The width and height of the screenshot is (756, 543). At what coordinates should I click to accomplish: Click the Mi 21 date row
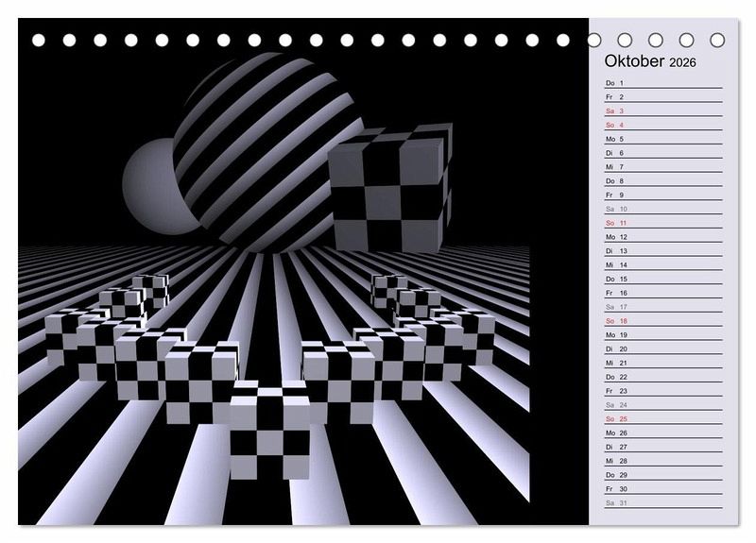click(663, 363)
